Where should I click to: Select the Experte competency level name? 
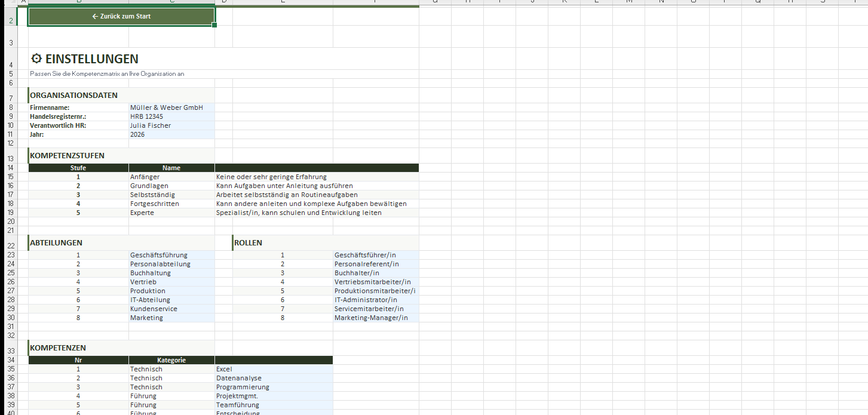171,213
